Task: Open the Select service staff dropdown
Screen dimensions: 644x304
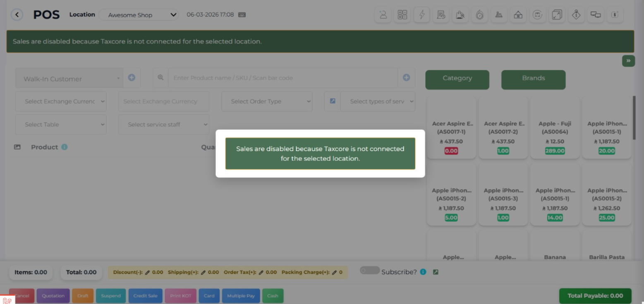Action: tap(164, 125)
